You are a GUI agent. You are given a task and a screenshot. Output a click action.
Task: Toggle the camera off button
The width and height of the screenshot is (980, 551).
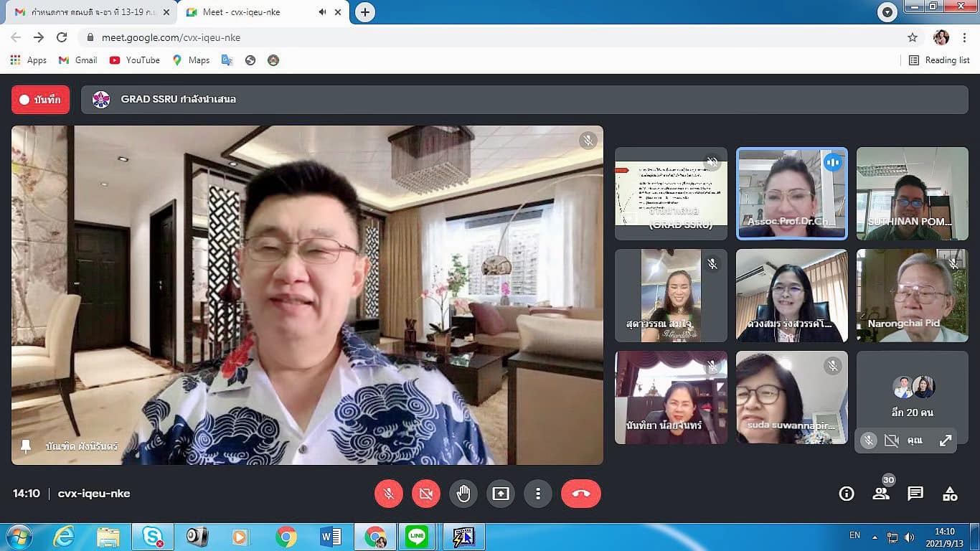pyautogui.click(x=425, y=494)
